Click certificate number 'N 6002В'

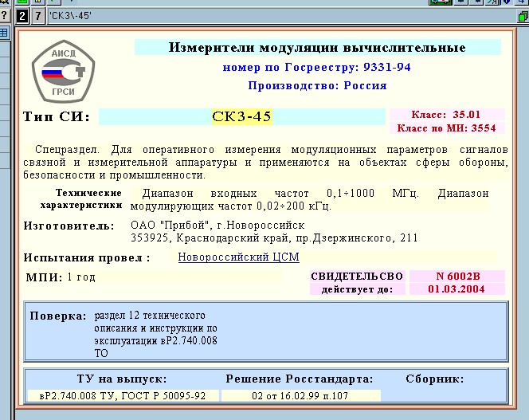click(x=457, y=277)
